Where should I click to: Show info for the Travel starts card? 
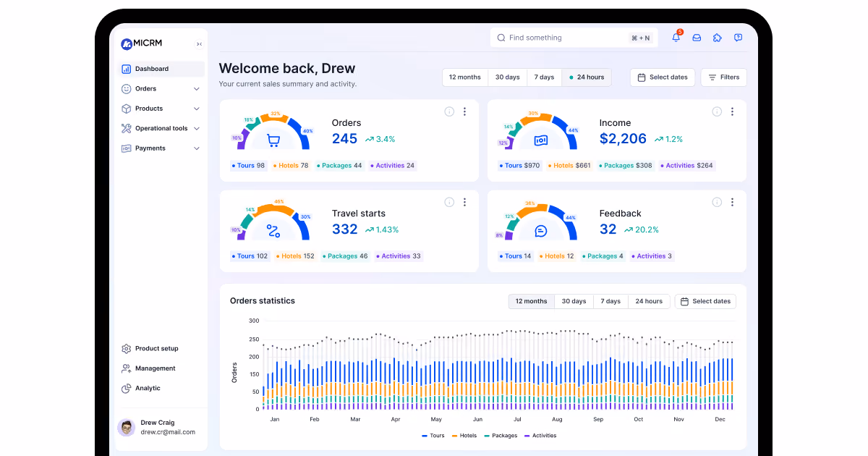pos(449,202)
